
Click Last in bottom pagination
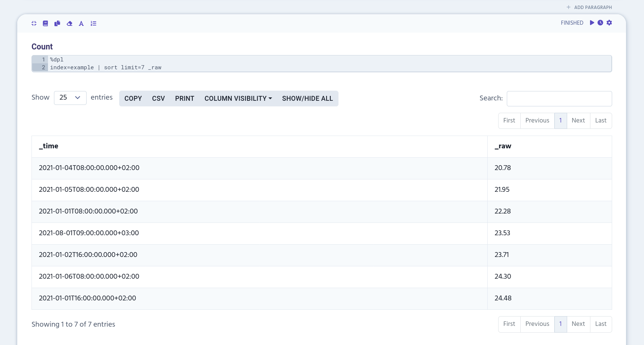pos(601,324)
